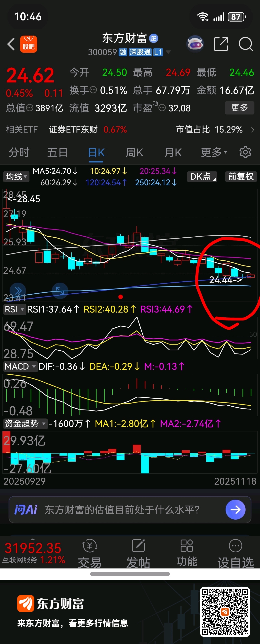This screenshot has height=644, width=260.
Task: Tap the 东方财富 logo in banner
Action: click(x=50, y=603)
